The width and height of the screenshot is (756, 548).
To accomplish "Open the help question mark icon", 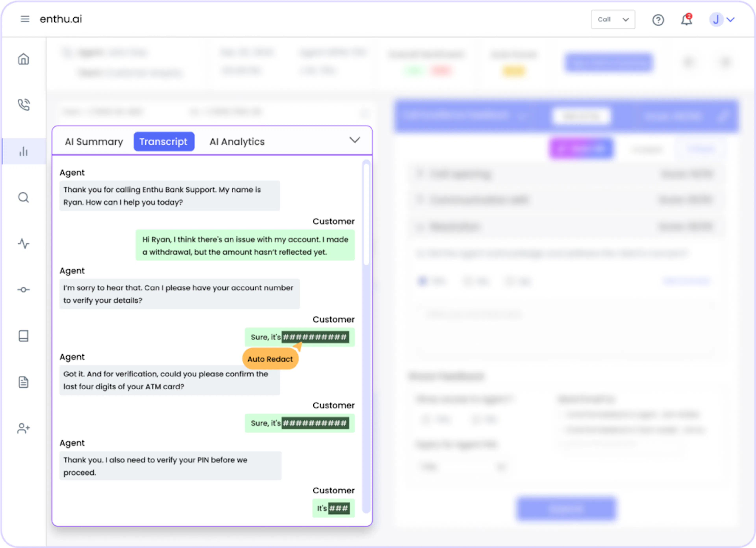I will (x=658, y=20).
